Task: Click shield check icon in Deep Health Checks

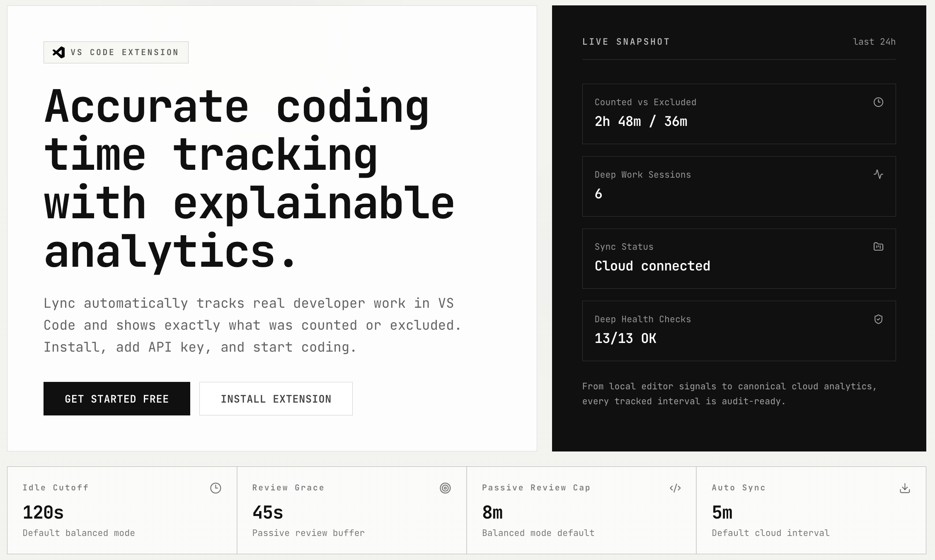Action: click(878, 319)
